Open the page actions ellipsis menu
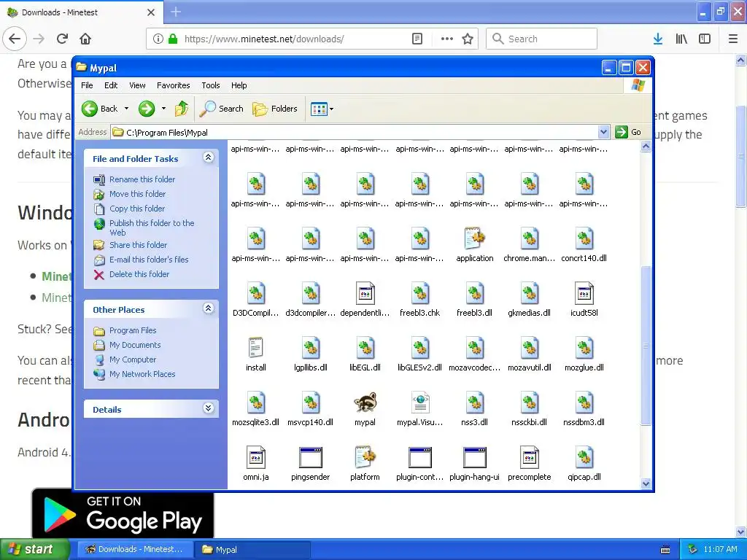The image size is (747, 560). pyautogui.click(x=447, y=39)
